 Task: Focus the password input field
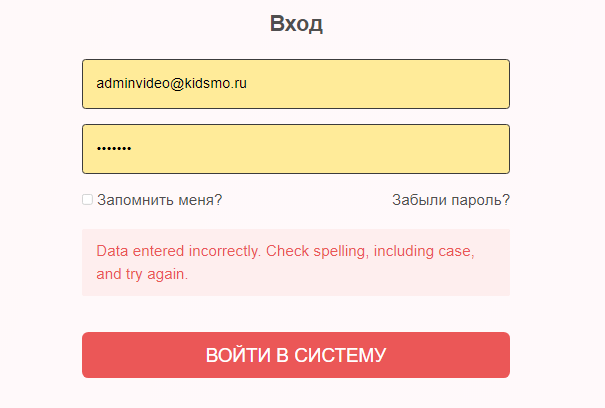pyautogui.click(x=296, y=149)
